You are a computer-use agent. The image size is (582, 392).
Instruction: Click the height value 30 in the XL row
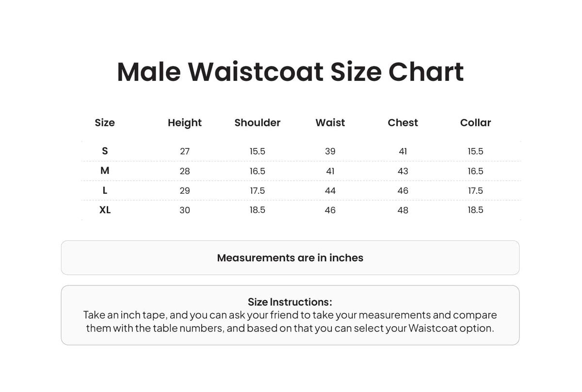[x=185, y=210]
